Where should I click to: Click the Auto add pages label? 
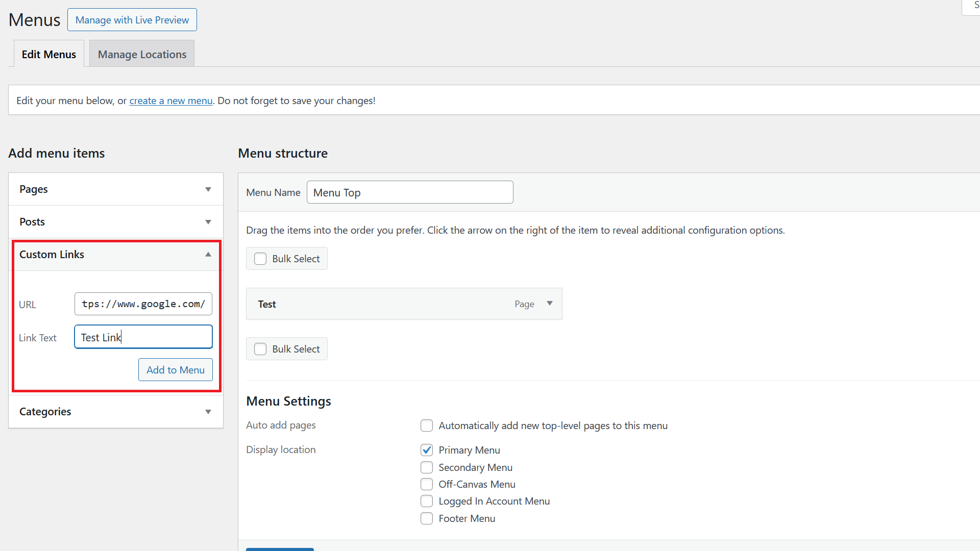click(x=281, y=425)
